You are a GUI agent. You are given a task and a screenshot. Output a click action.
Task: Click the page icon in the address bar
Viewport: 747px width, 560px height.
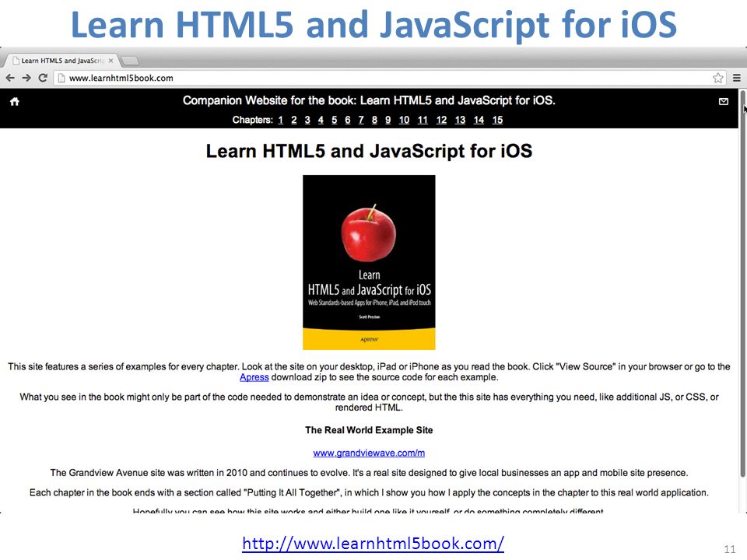61,78
